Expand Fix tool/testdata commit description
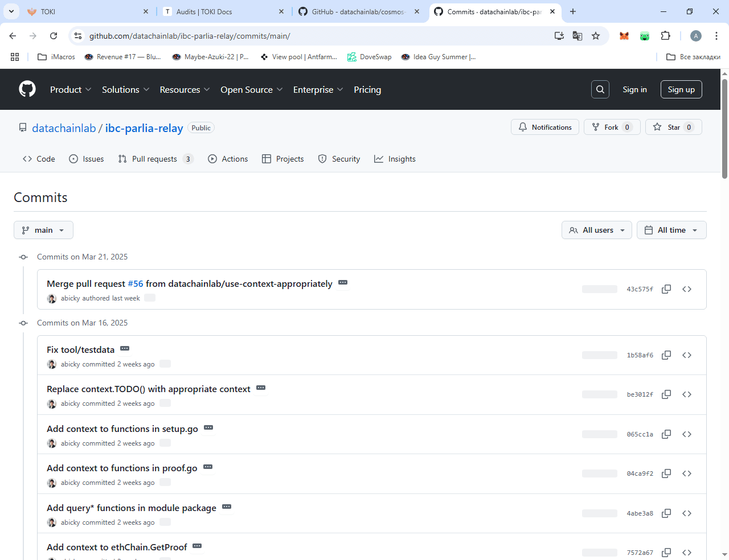 (125, 349)
